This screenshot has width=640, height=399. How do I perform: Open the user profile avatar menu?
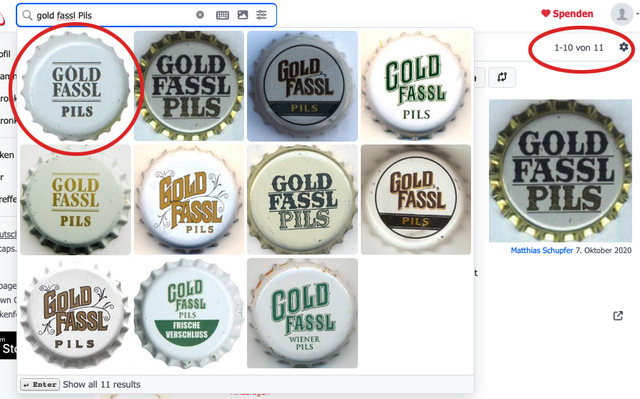pos(622,14)
